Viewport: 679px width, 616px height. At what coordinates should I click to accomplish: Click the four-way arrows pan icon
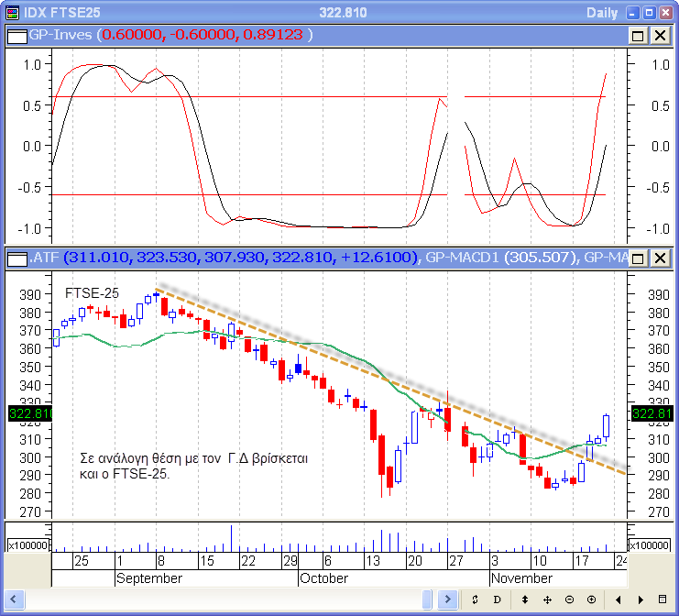[547, 599]
